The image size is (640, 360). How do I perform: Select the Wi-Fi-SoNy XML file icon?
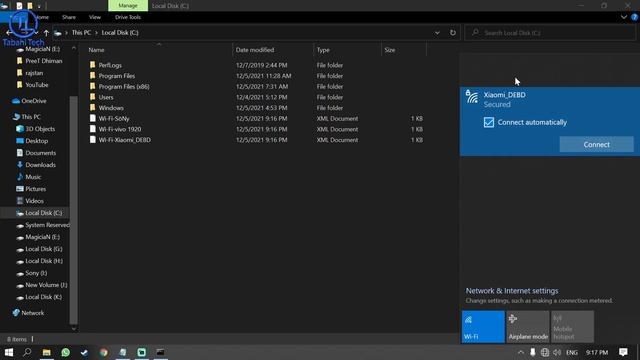[x=93, y=118]
